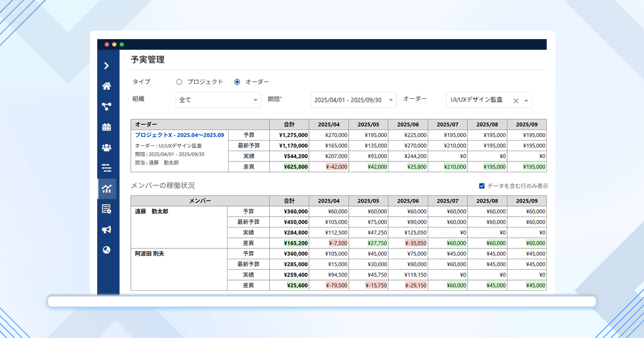The image size is (644, 338).
Task: Open the approval document icon in sidebar
Action: (x=106, y=209)
